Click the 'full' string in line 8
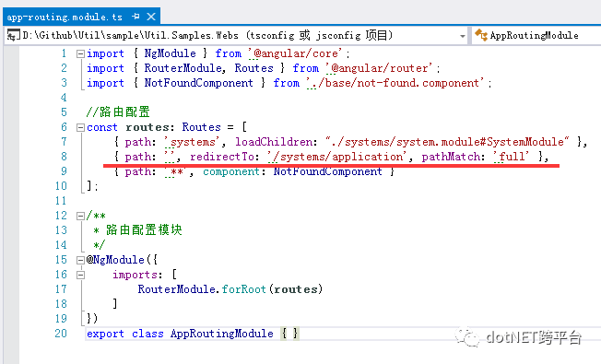 pyautogui.click(x=512, y=157)
